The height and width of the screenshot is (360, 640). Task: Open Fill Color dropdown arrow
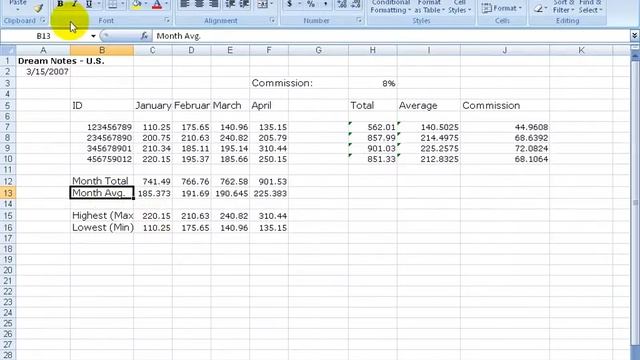(146, 4)
